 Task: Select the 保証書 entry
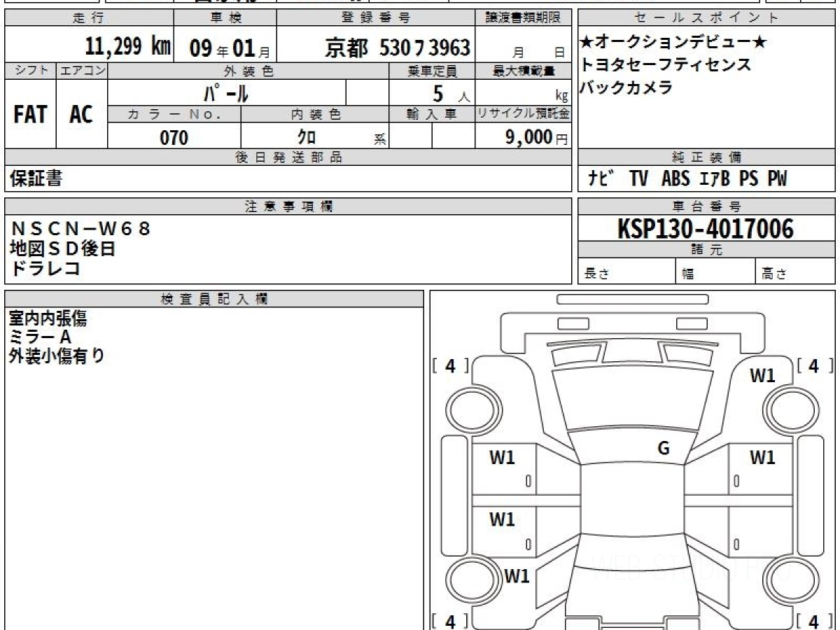36,179
